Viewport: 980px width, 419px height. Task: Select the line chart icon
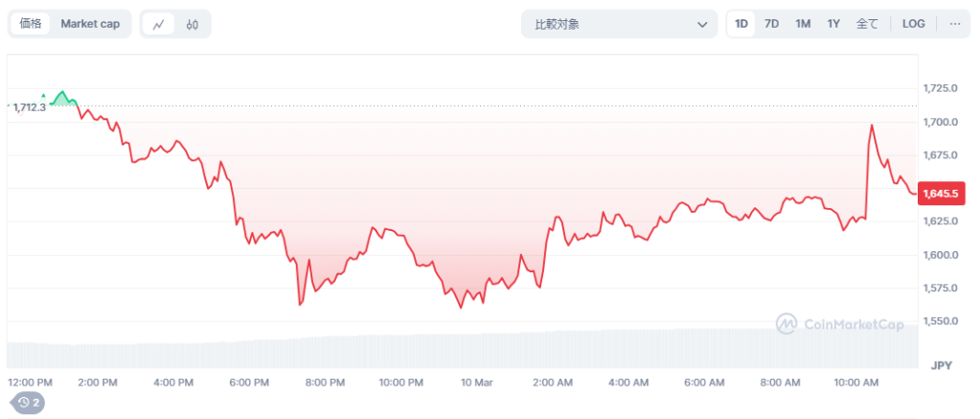pos(158,24)
